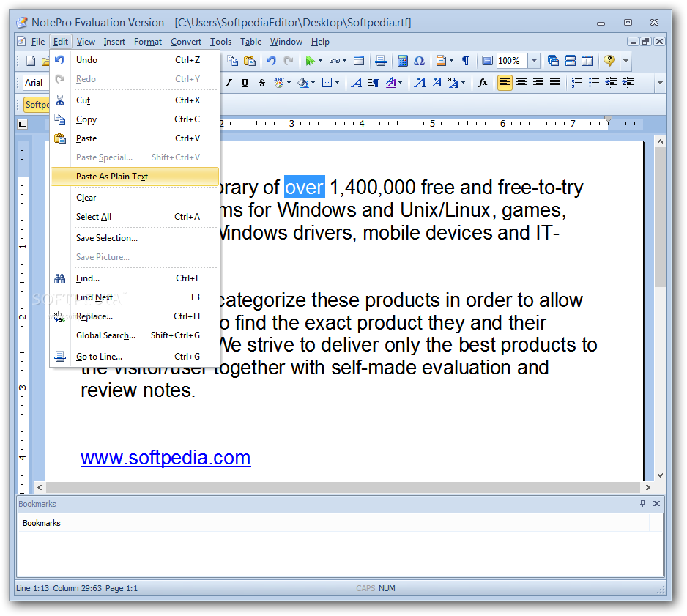Decrease font size with smaller A icon
The image size is (687, 616).
437,83
